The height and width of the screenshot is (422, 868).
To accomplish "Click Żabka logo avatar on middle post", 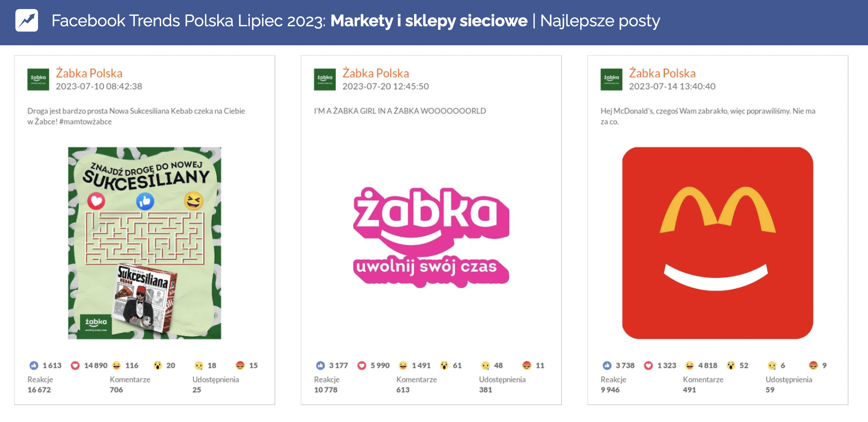I will coord(324,79).
